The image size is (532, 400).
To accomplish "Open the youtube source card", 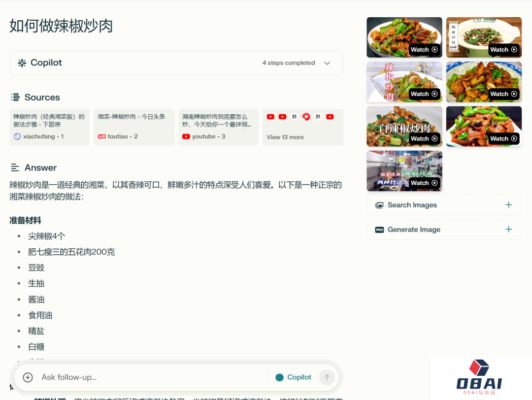I will pos(218,127).
